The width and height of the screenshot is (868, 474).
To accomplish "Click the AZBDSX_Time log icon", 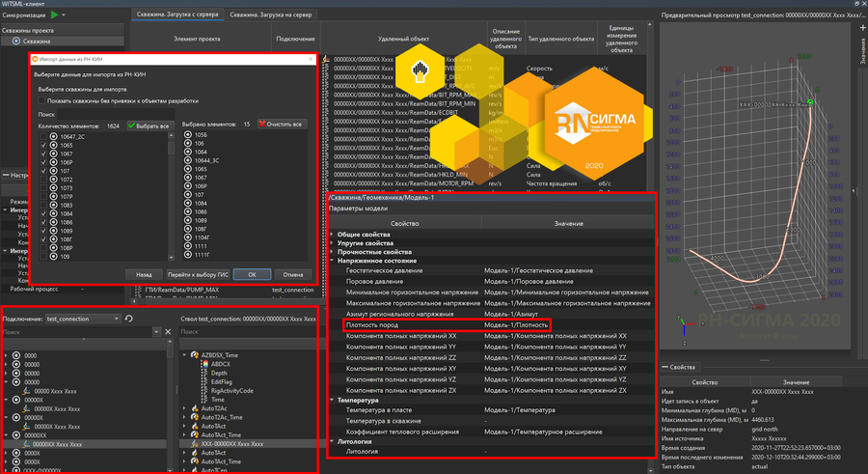I will tap(194, 356).
